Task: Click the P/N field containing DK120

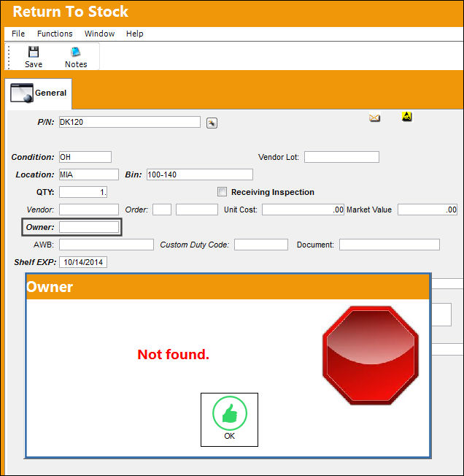Action: 130,122
